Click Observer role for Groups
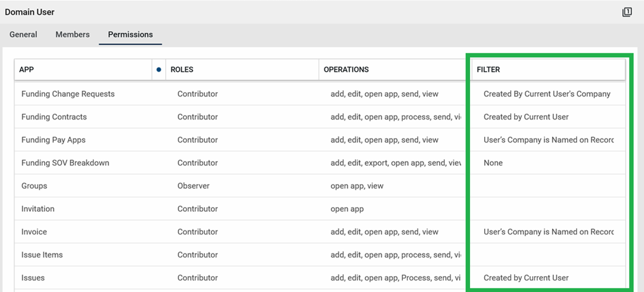This screenshot has width=644, height=292. (193, 186)
